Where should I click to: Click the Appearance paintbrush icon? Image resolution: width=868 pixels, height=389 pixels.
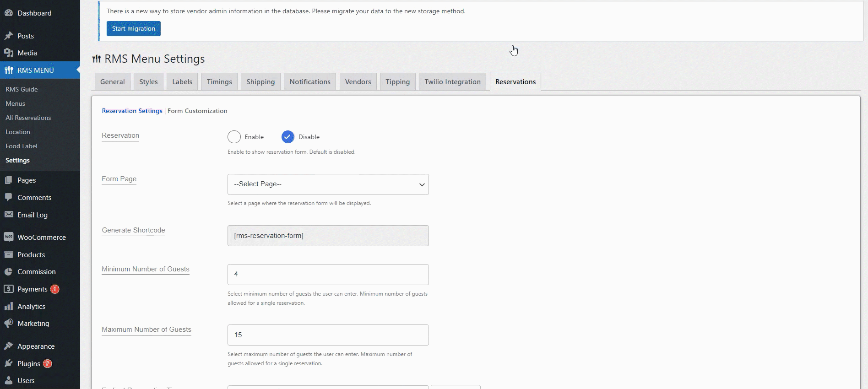pos(9,346)
